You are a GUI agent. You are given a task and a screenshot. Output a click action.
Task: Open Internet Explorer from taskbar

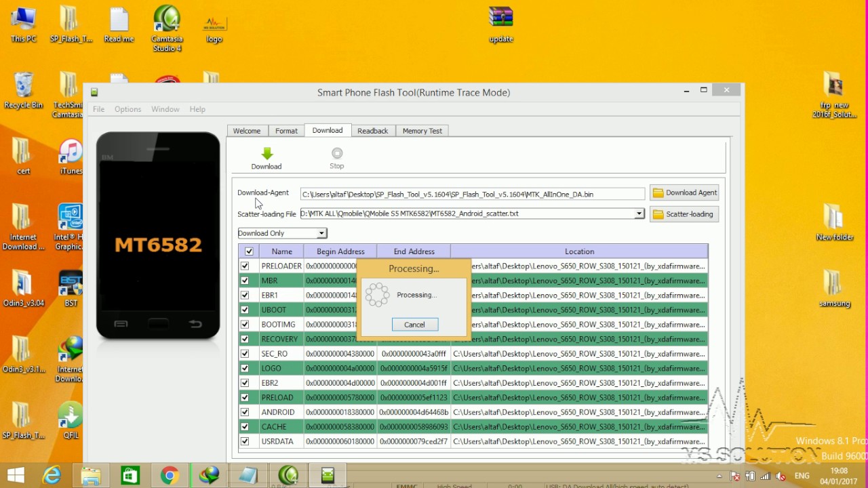tap(52, 476)
